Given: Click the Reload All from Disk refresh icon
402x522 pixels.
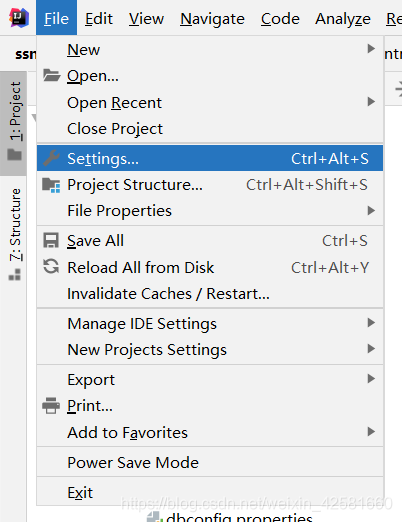Looking at the screenshot, I should 51,267.
